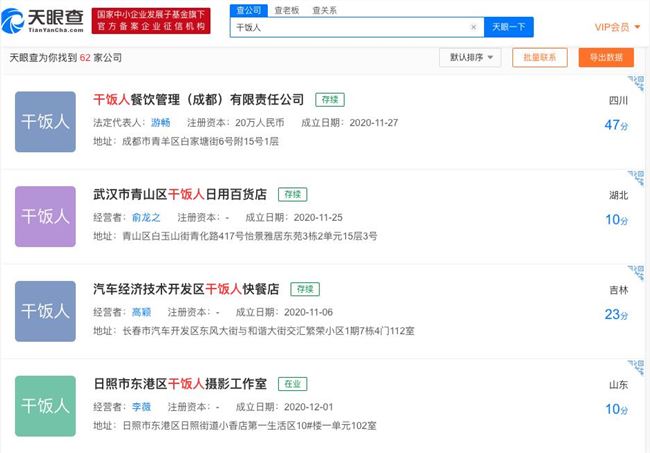Click address 成都市青羊区白家塘街6号附15号1层
This screenshot has width=650, height=453.
click(x=200, y=142)
